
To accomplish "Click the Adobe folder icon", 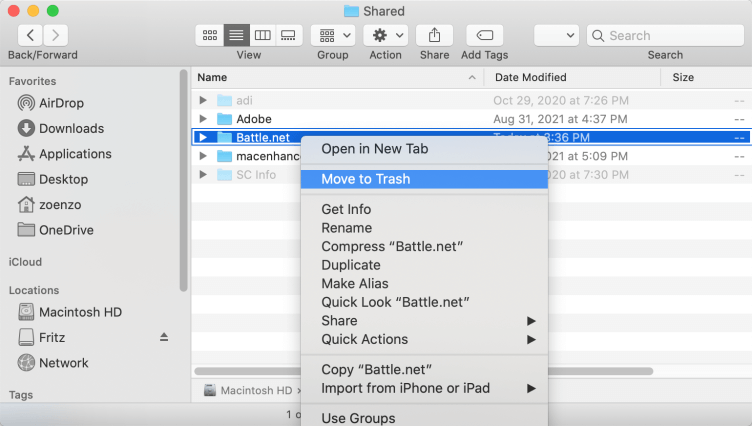I will [x=224, y=118].
